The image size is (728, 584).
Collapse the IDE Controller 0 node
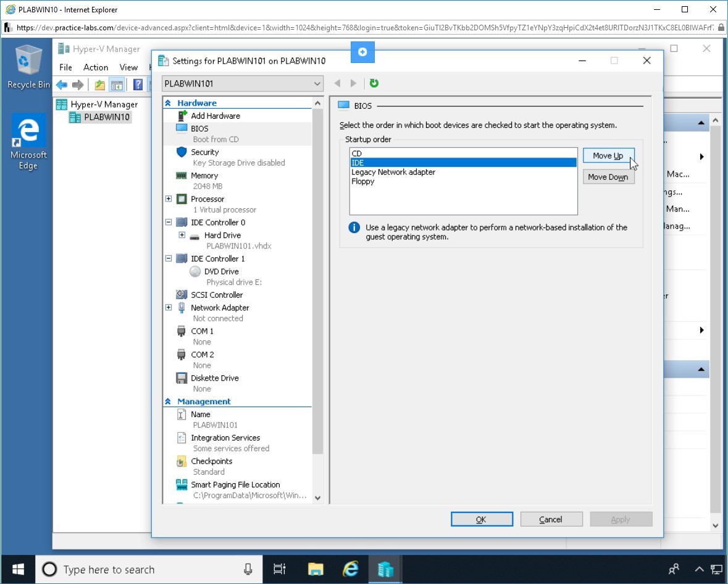point(169,222)
